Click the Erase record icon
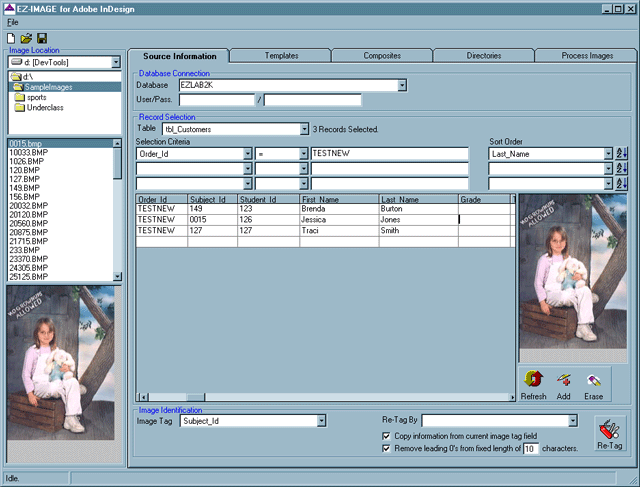640x487 pixels. tap(593, 380)
